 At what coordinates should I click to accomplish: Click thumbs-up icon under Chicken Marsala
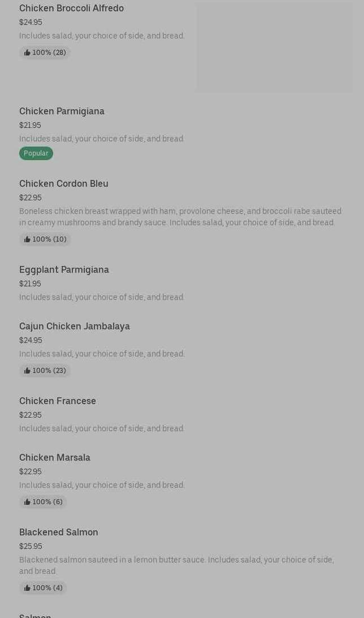(27, 502)
